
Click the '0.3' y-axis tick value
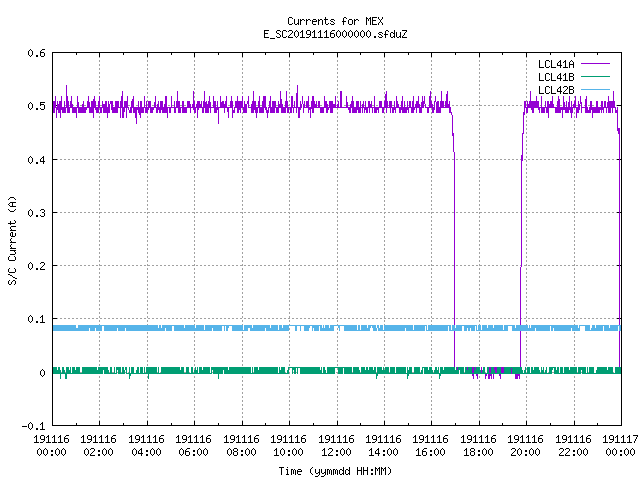tap(36, 213)
